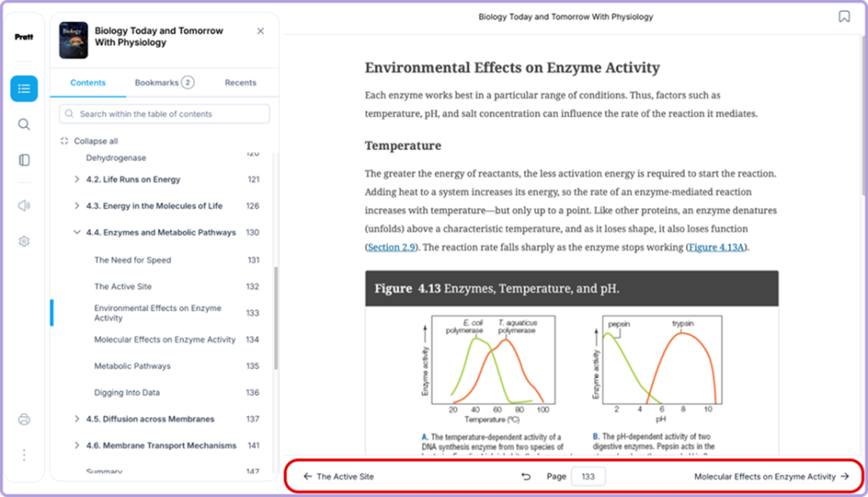The height and width of the screenshot is (497, 868).
Task: Collapse 4.4. Enzymes and Metabolic Pathways
Action: [77, 232]
